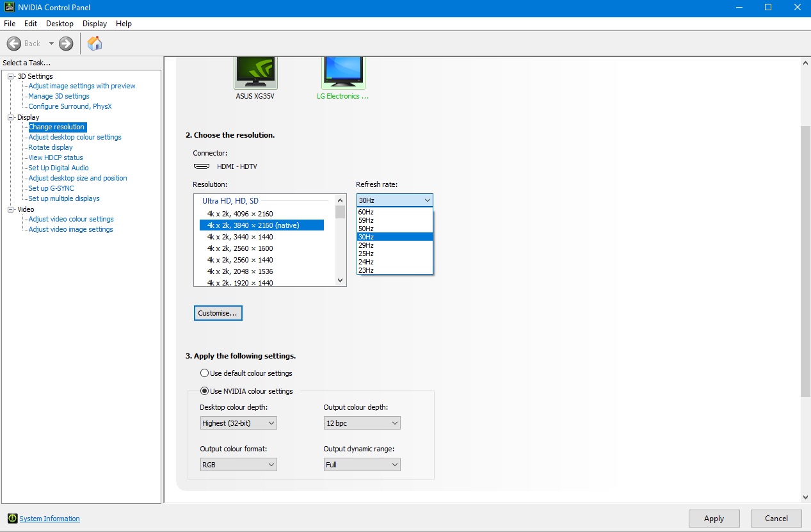The height and width of the screenshot is (532, 811).
Task: Choose 50Hz refresh rate
Action: coord(395,229)
